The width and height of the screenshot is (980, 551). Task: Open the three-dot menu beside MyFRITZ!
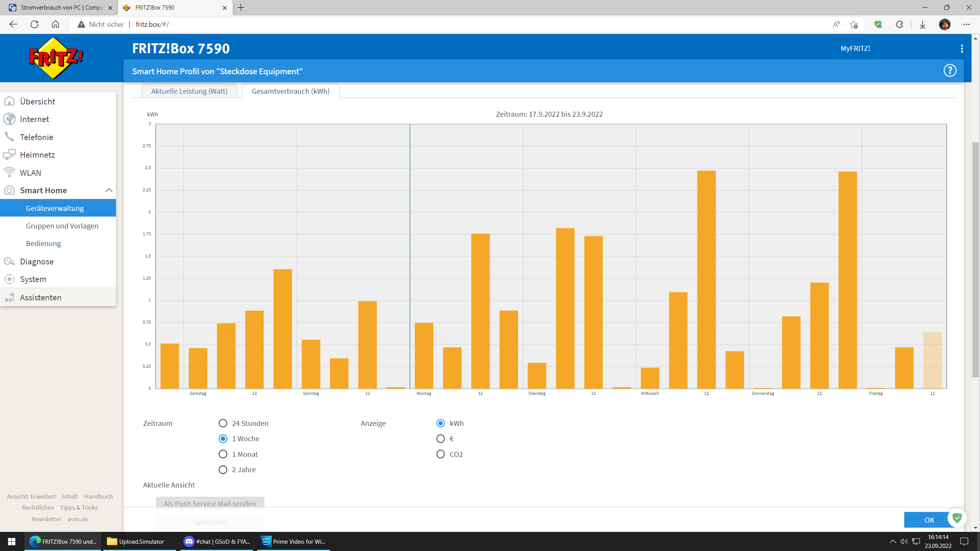click(962, 49)
